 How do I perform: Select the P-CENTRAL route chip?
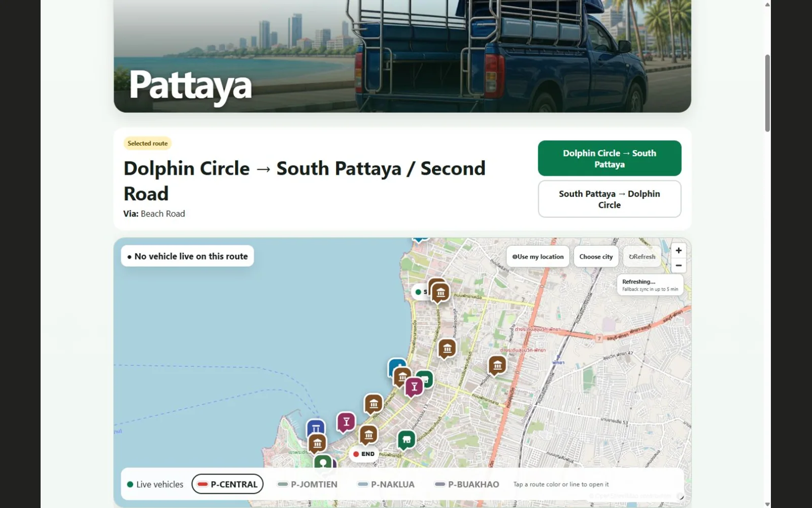coord(227,484)
